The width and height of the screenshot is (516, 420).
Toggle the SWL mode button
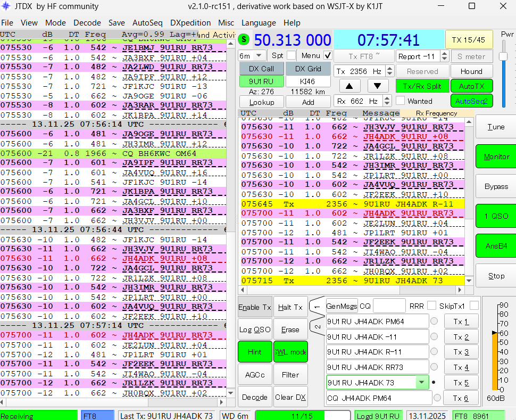pyautogui.click(x=290, y=352)
